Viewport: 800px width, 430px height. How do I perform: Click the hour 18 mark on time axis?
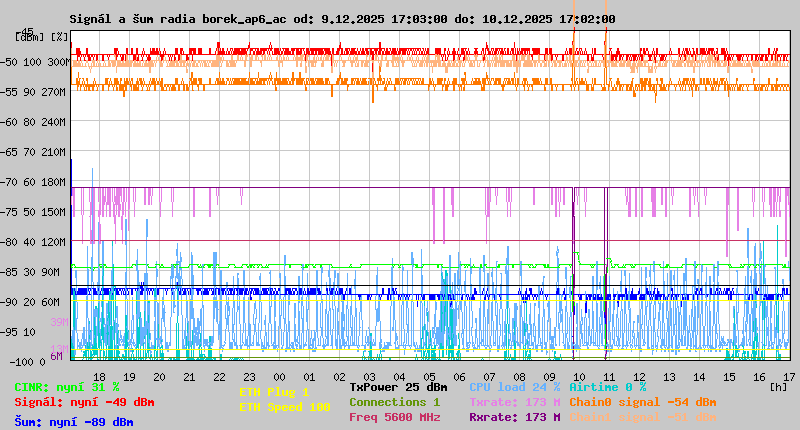coord(99,376)
